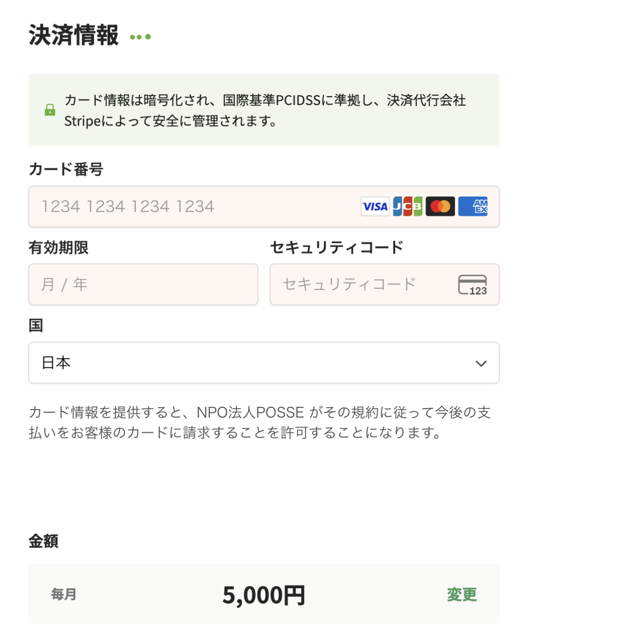Click the セキュリティコード label above the field
The height and width of the screenshot is (644, 644).
pos(337,247)
